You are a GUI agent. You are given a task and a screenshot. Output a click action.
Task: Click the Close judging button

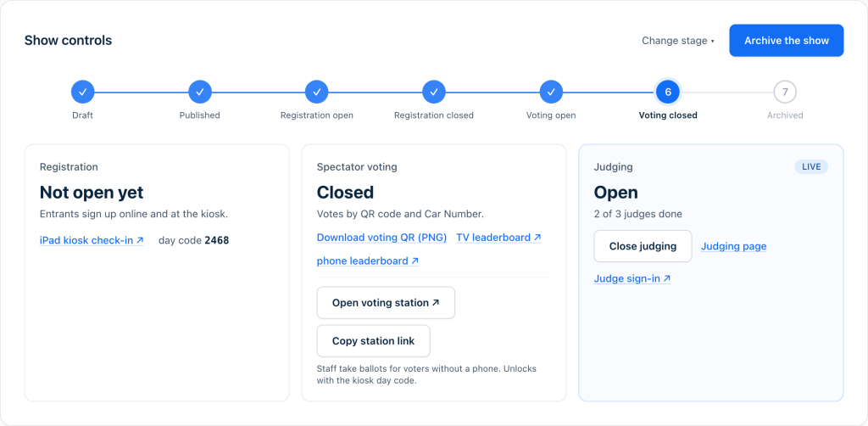coord(643,246)
